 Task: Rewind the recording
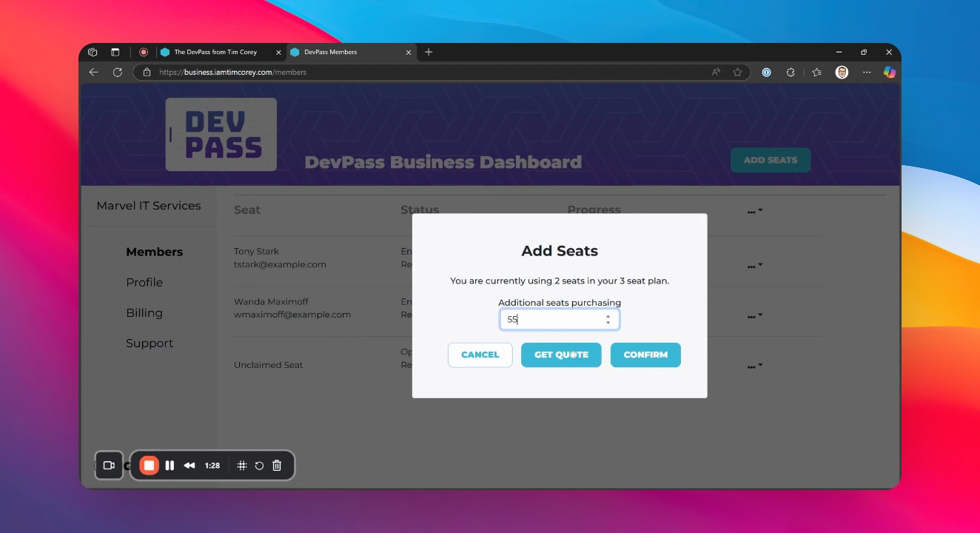(189, 466)
